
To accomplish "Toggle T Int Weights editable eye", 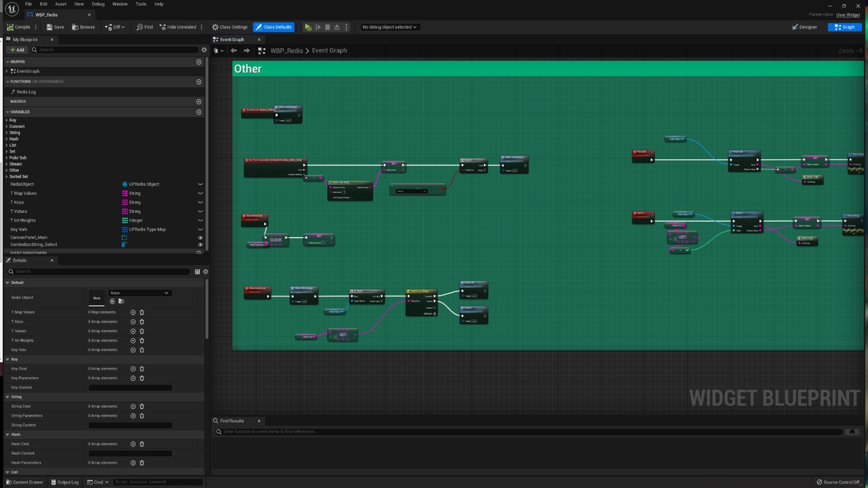I will [x=200, y=220].
